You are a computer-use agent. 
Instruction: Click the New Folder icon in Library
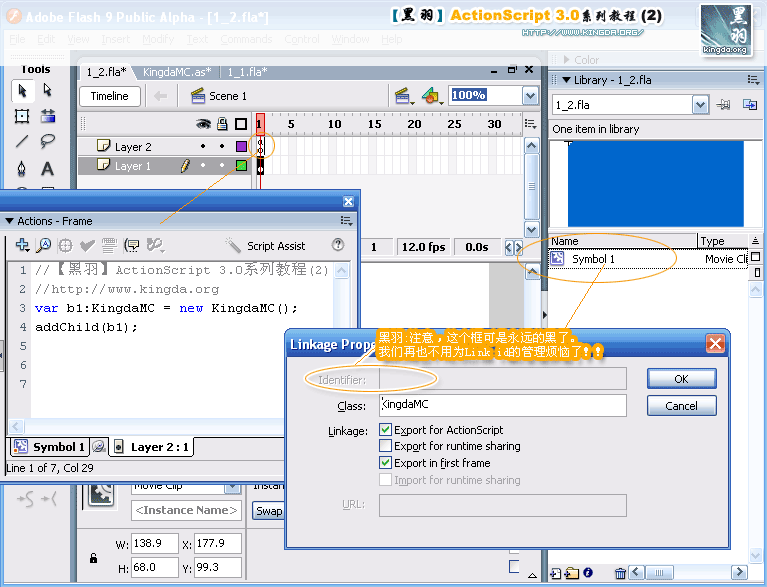click(x=572, y=573)
